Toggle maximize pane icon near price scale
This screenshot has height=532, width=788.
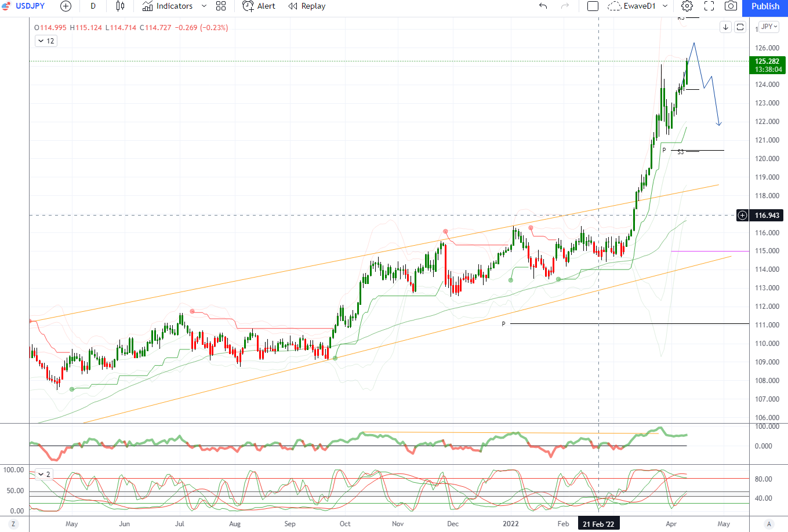pos(740,27)
